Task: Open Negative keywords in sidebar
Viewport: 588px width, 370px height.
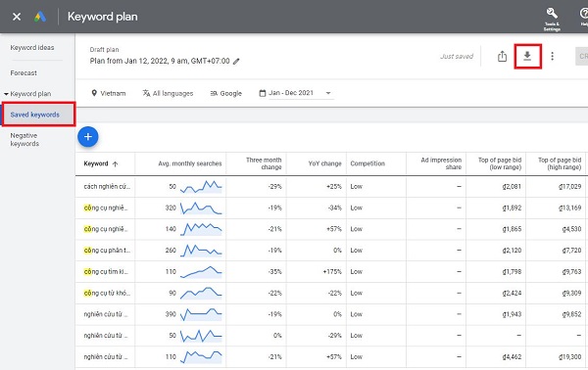Action: (24, 139)
